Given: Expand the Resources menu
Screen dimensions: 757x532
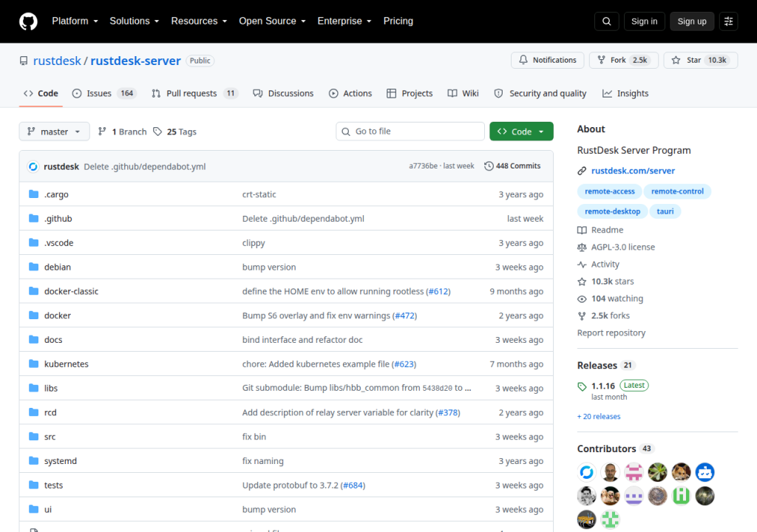Looking at the screenshot, I should point(199,21).
